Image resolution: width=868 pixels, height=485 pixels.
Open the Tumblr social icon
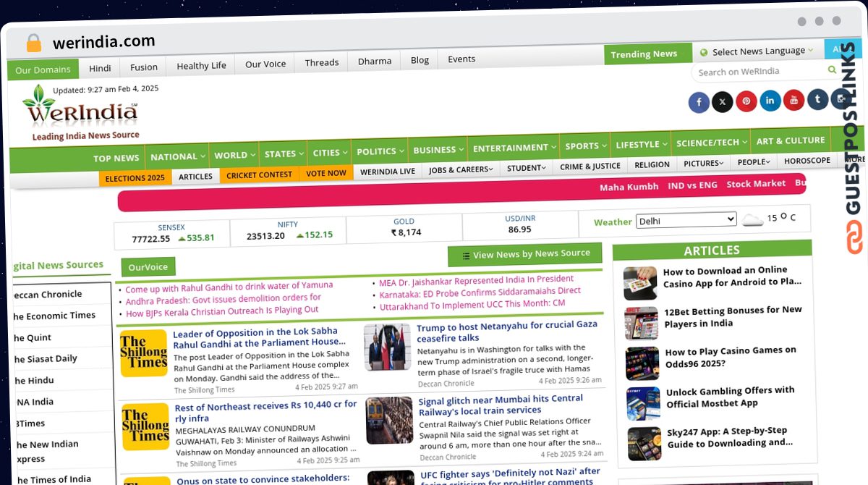[818, 99]
